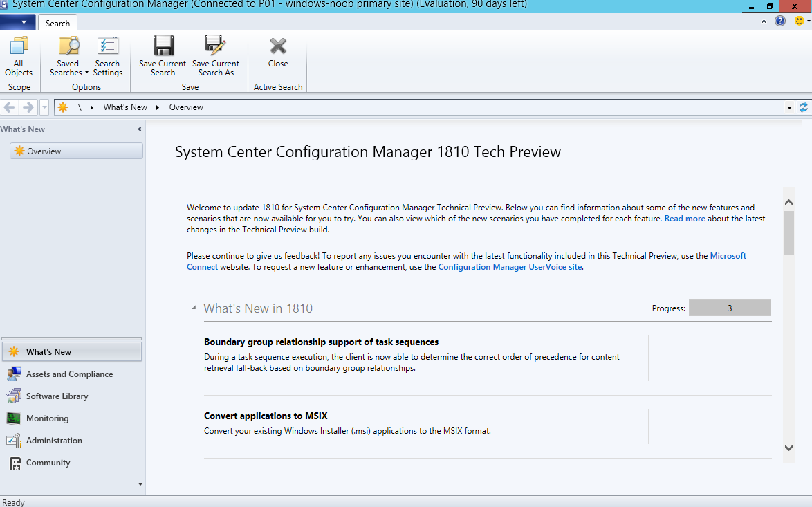The width and height of the screenshot is (812, 507).
Task: Collapse the What's New in 1810 section
Action: tap(194, 307)
